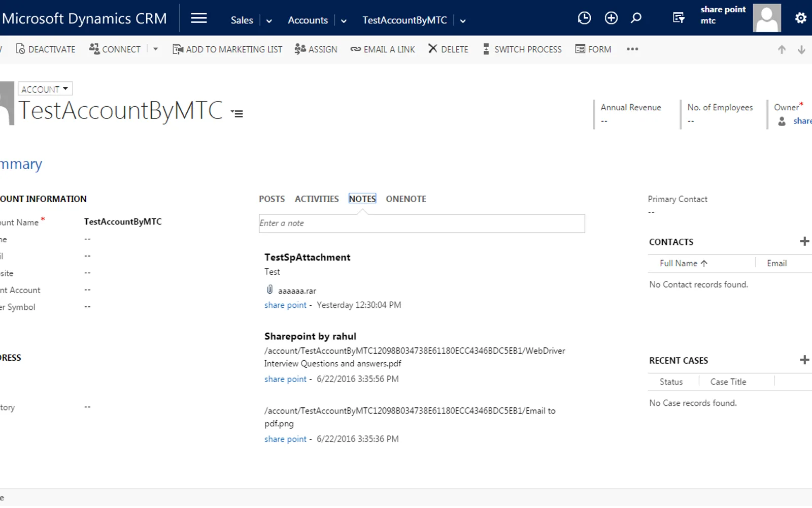Click share point link dated 3:35:56 PM
812x508 pixels.
285,379
